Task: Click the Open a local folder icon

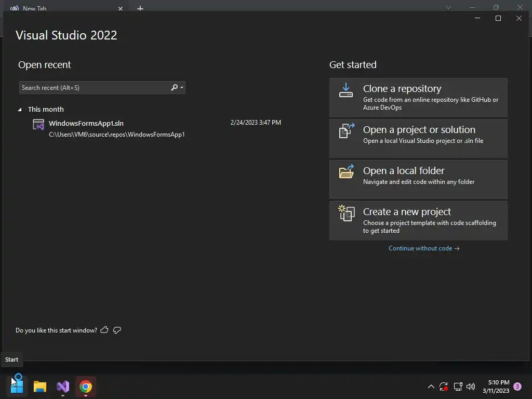Action: click(347, 171)
